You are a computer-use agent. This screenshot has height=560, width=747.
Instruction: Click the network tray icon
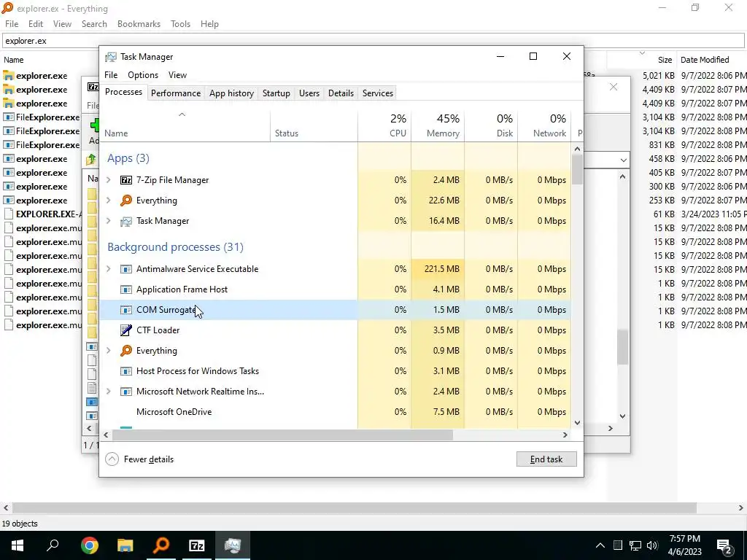[x=635, y=545]
